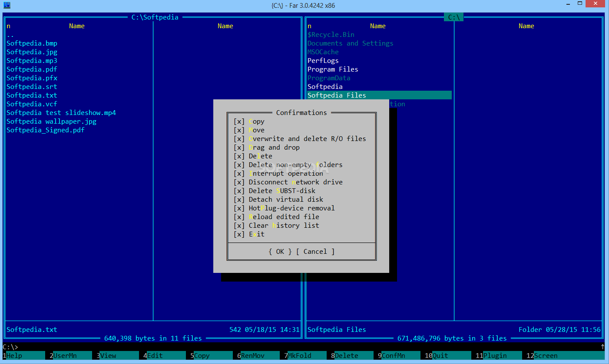Select Softpedia test slideshow.mp4 file
The image size is (609, 364).
pyautogui.click(x=61, y=113)
